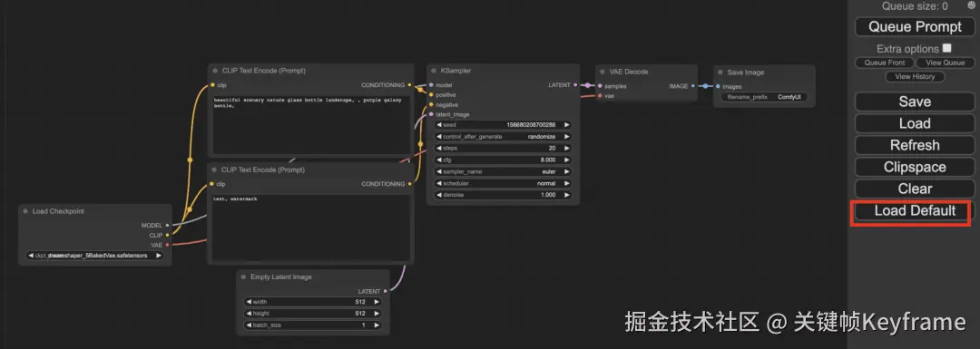Enable the Extra options checkbox
Screen dimensions: 980x349
[x=946, y=48]
